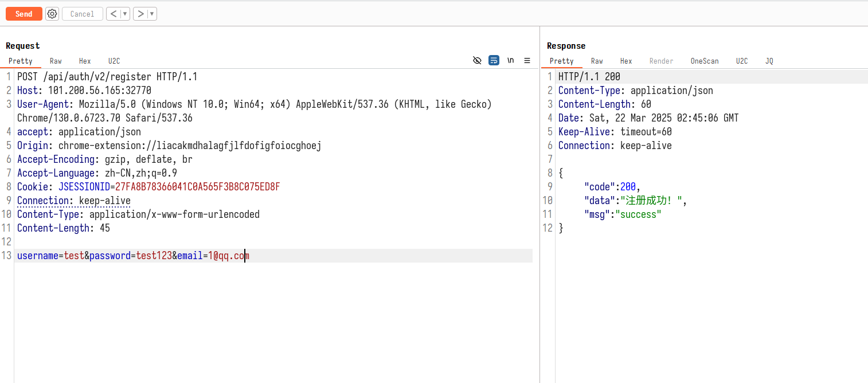Image resolution: width=868 pixels, height=383 pixels.
Task: Switch to the Request Hex tab
Action: pos(85,61)
